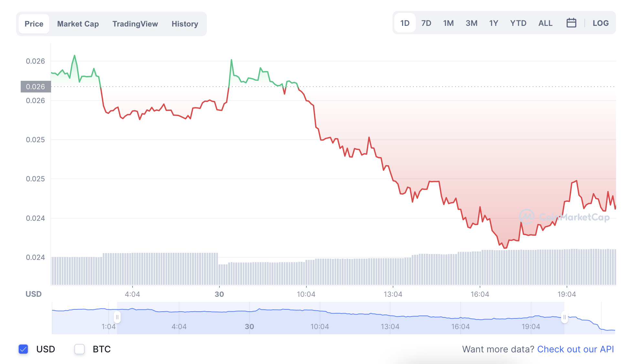Toggle the LOG scale option
Viewport: 629px width, 364px height.
pos(601,23)
